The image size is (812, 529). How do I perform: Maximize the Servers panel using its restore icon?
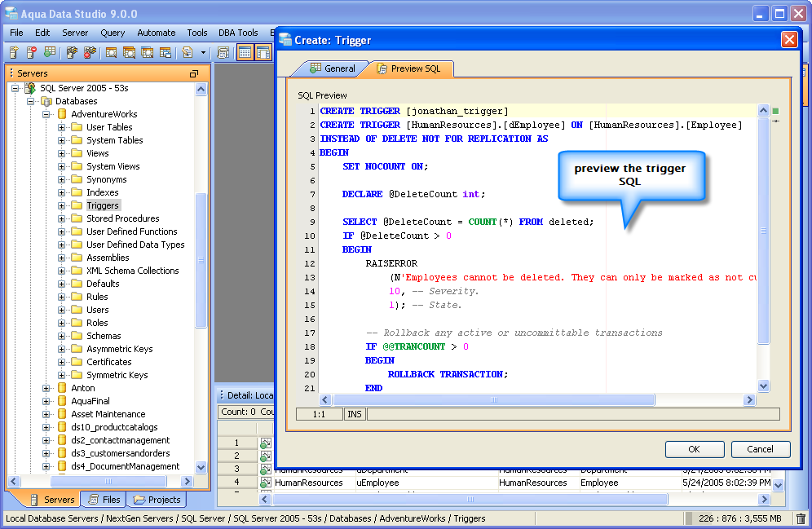click(194, 73)
